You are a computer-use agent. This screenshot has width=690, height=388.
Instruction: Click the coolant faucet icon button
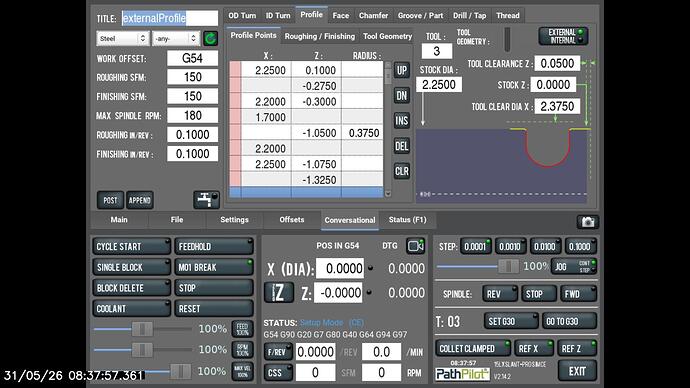[206, 200]
